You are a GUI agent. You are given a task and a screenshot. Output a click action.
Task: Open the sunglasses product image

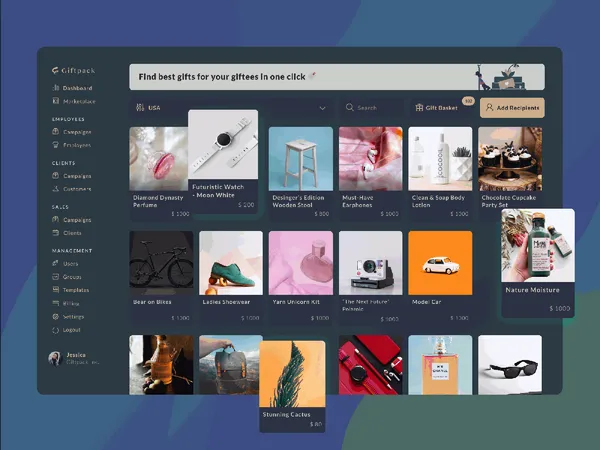pyautogui.click(x=510, y=365)
